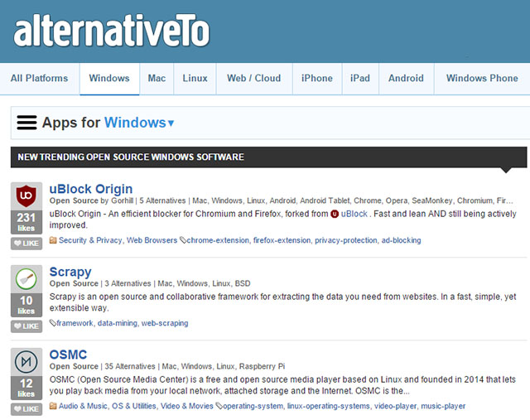Open the OS & Utilities category
The image size is (530, 420).
click(134, 406)
